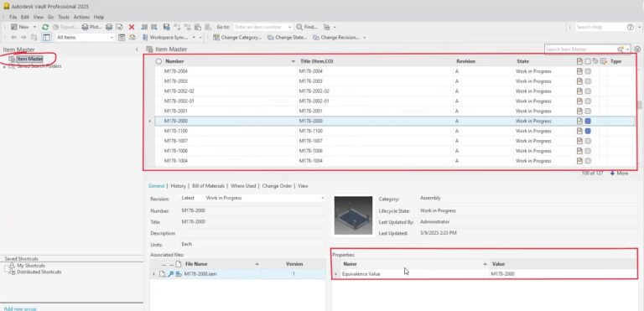The image size is (644, 311).
Task: Open the Item Master search options dropdown
Action: 627,49
